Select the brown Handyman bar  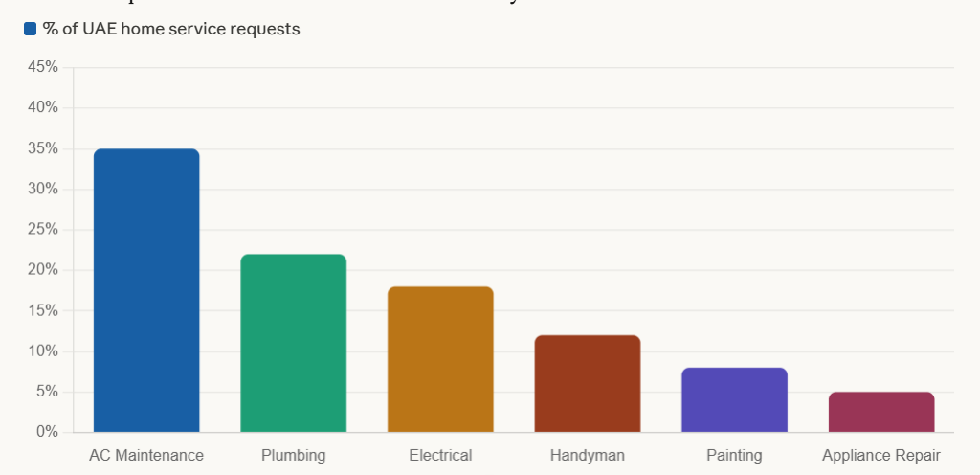[588, 383]
